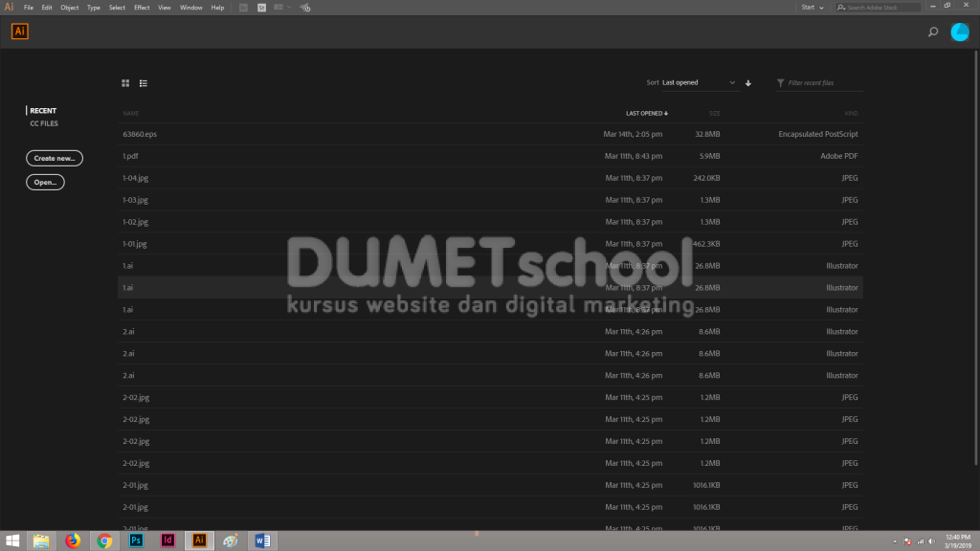This screenshot has width=980, height=551.
Task: Open recent file 1-04.jpg
Action: tap(136, 178)
